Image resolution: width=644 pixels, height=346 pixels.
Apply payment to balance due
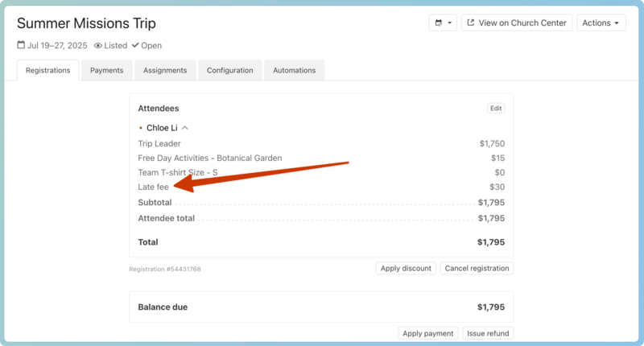click(x=428, y=333)
